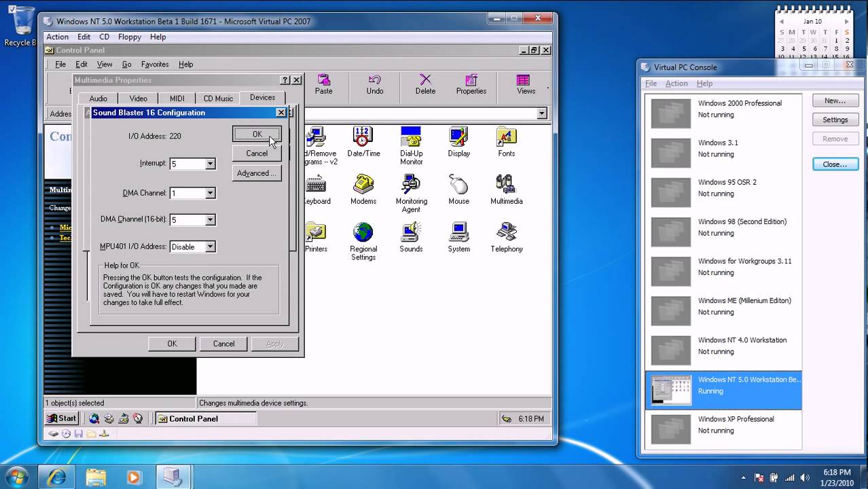Open the System control panel icon
The height and width of the screenshot is (489, 868).
pos(458,237)
